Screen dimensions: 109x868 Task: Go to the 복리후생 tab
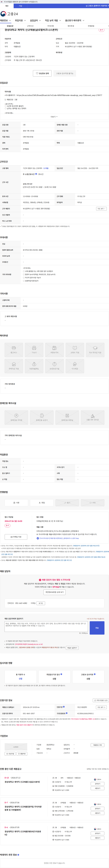pyautogui.click(x=71, y=26)
